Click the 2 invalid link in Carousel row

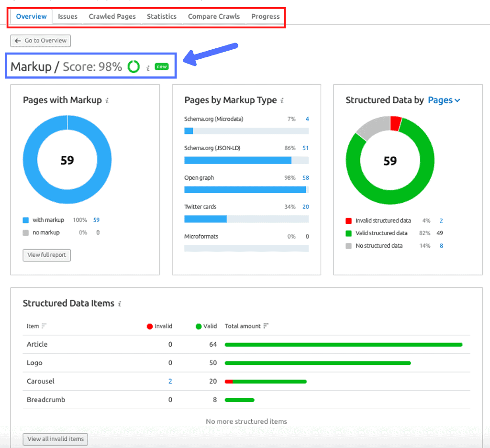point(170,381)
